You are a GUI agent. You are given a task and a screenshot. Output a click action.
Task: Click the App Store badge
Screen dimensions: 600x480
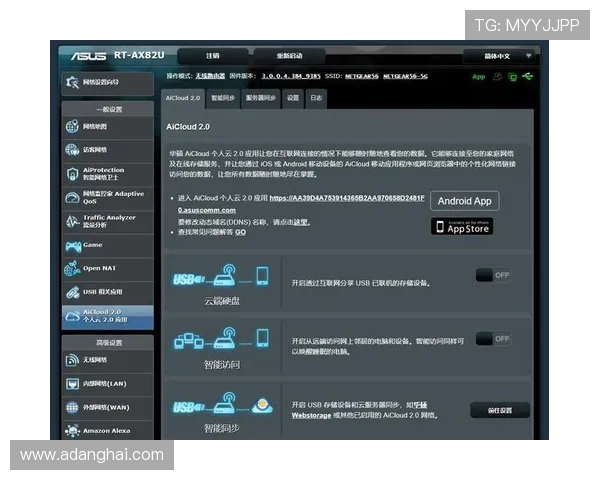(462, 226)
